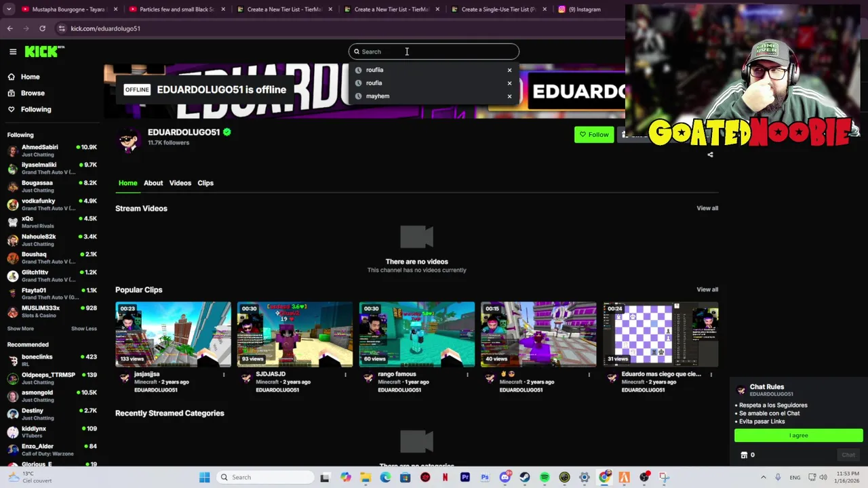Screen dimensions: 868x488
Task: Remove second roufiia search history entry
Action: 509,83
